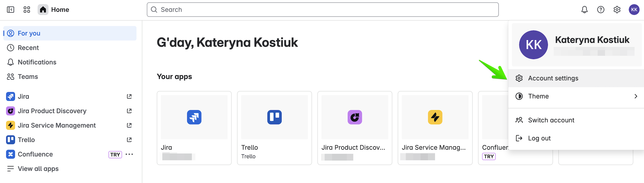Click the Jira Product Discovery logo in card
The width and height of the screenshot is (644, 183).
355,117
